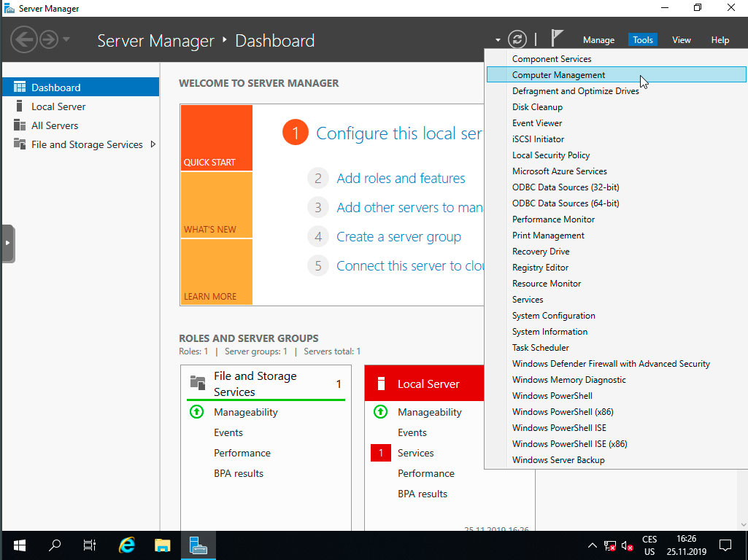748x560 pixels.
Task: Open the dropdown arrow beside the refresh button
Action: [x=499, y=40]
